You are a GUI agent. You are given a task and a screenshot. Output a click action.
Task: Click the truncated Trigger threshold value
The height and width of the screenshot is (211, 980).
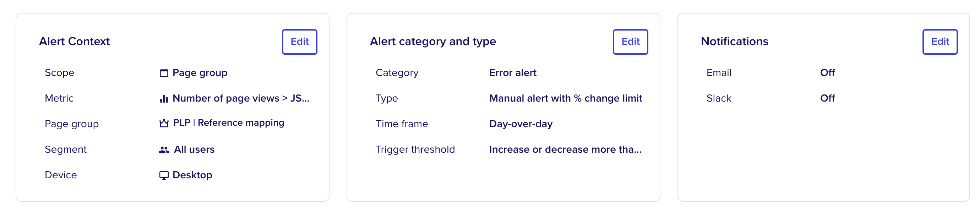point(565,149)
